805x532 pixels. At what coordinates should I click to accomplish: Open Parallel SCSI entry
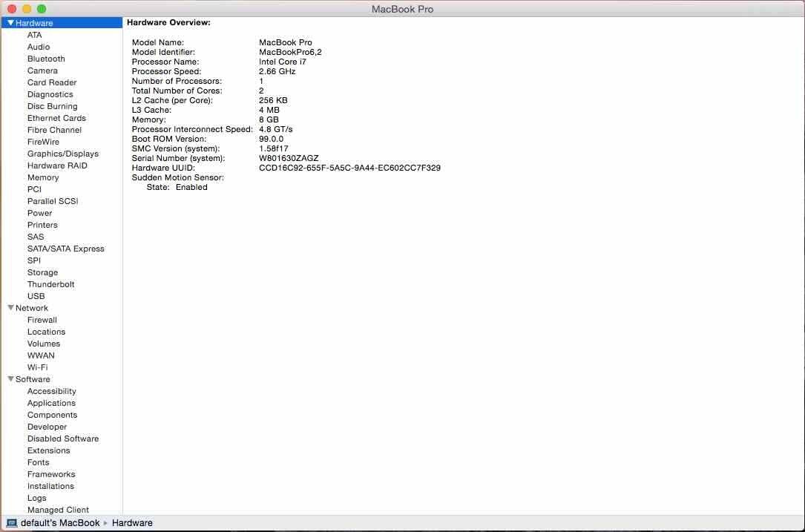click(53, 201)
